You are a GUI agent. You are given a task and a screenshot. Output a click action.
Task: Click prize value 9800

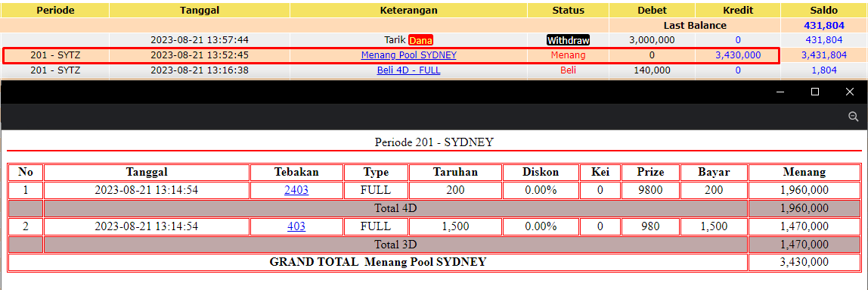point(650,190)
